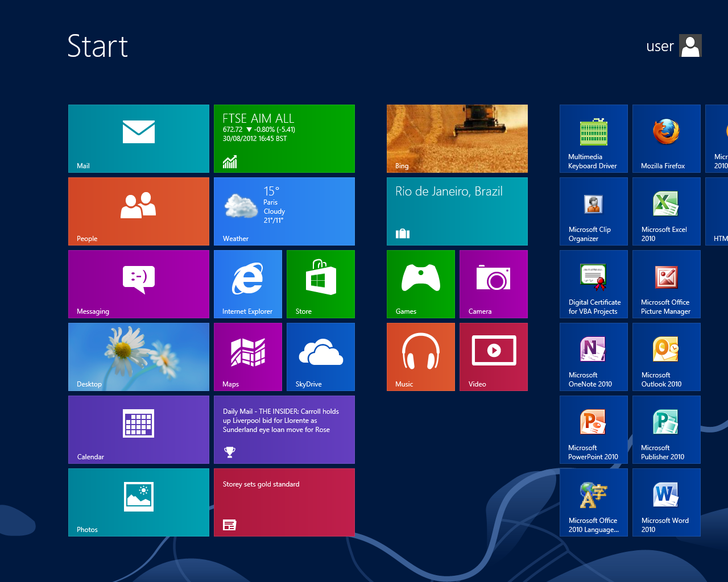Screen dimensions: 728x582
Task: Open Microsoft Office Picture Manager
Action: tap(667, 284)
